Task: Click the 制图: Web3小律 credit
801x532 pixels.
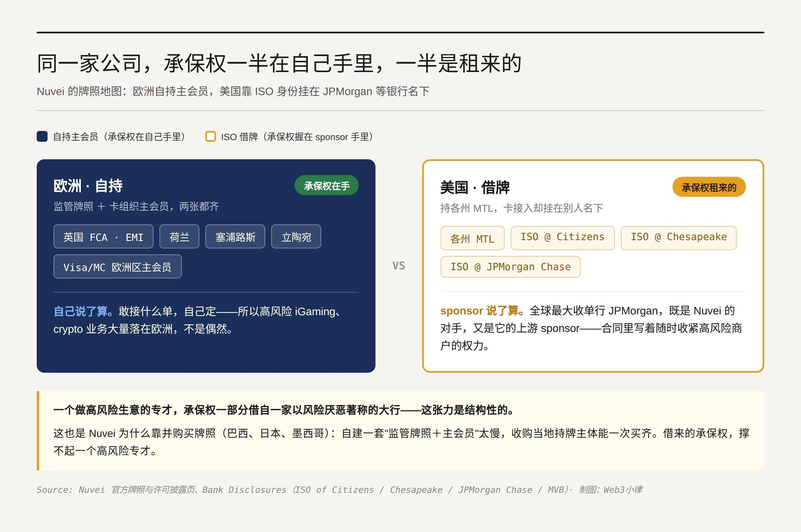Action: click(610, 489)
